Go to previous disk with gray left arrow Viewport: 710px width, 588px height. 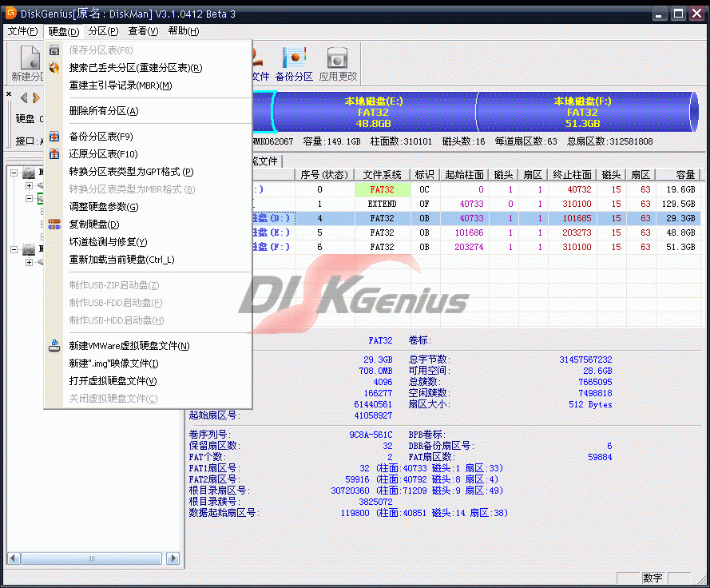coord(24,97)
